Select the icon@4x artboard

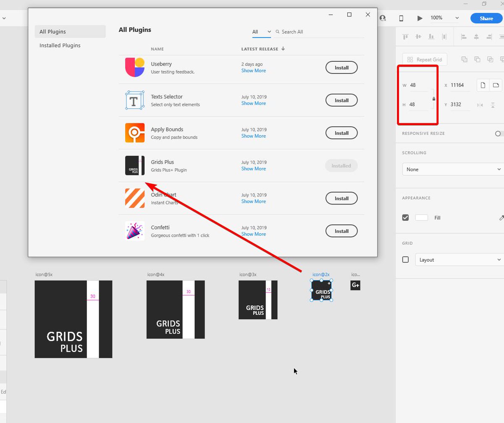[x=176, y=309]
